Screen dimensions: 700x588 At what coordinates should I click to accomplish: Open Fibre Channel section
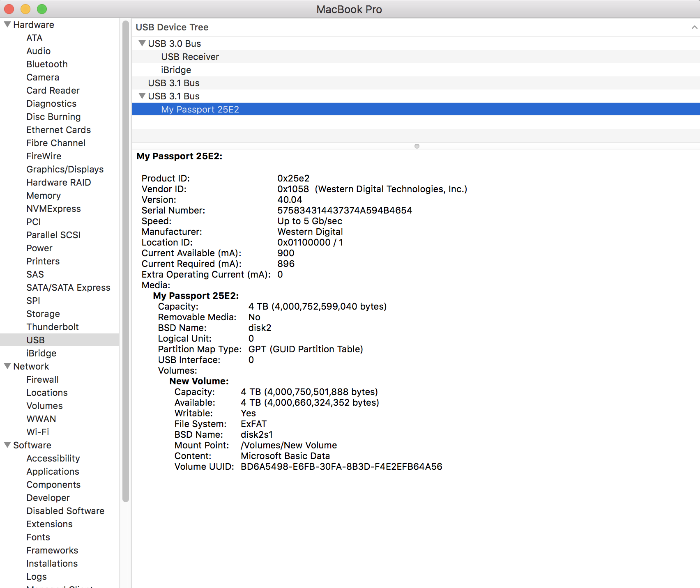pos(56,143)
